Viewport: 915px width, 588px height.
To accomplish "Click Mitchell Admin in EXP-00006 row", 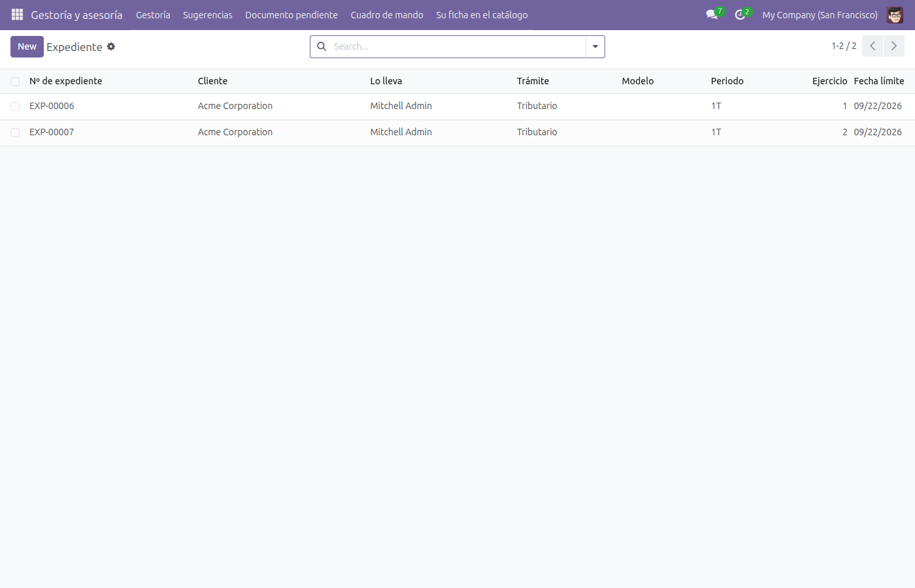I will click(x=401, y=106).
